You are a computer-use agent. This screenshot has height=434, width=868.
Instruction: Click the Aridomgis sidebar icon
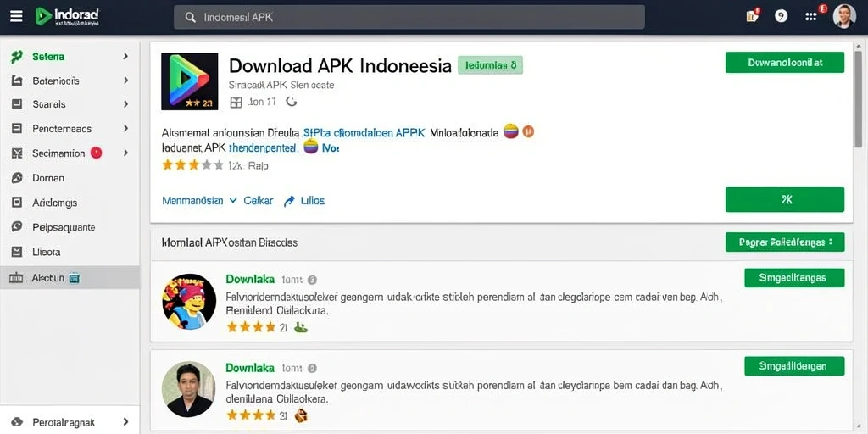17,203
